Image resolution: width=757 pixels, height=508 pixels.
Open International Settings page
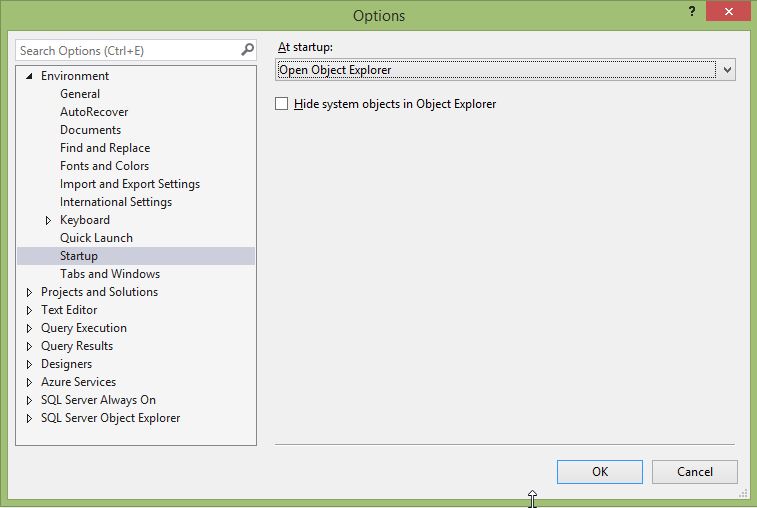pyautogui.click(x=116, y=202)
